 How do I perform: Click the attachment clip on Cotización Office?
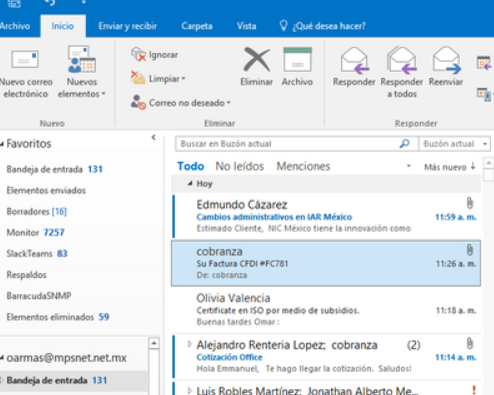470,343
